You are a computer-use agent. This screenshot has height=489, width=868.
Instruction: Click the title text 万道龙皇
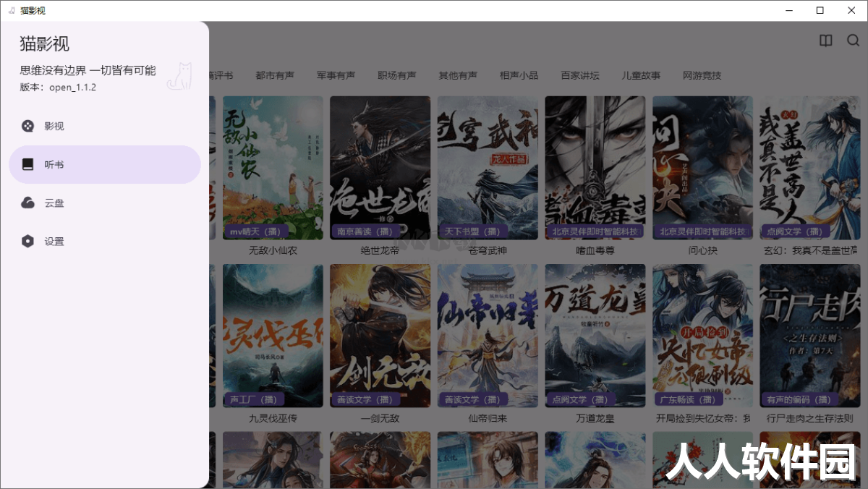pyautogui.click(x=595, y=418)
